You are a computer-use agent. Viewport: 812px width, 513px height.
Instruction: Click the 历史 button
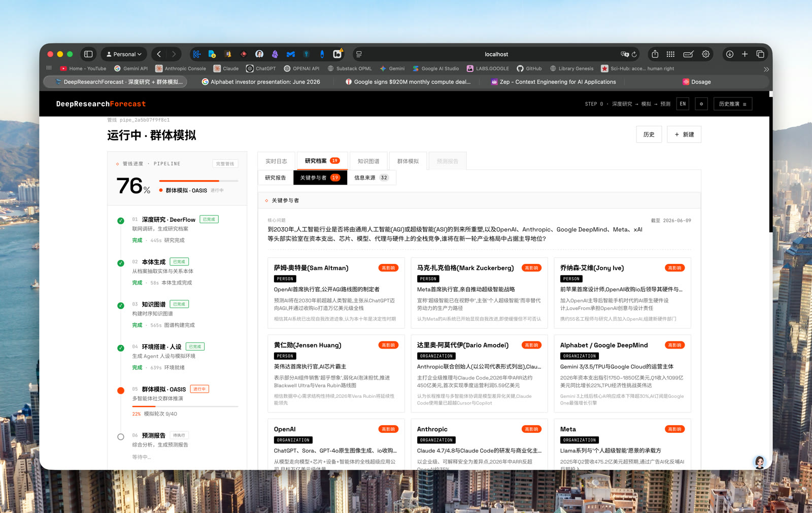click(649, 134)
